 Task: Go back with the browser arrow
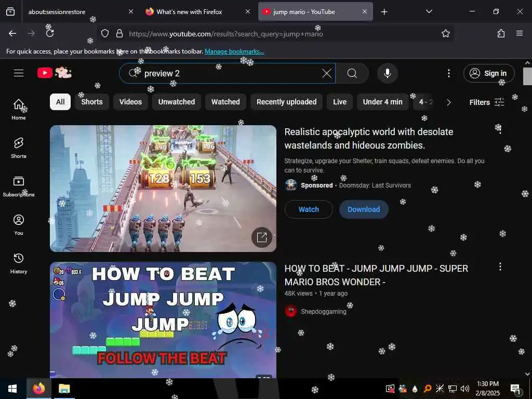coord(12,33)
